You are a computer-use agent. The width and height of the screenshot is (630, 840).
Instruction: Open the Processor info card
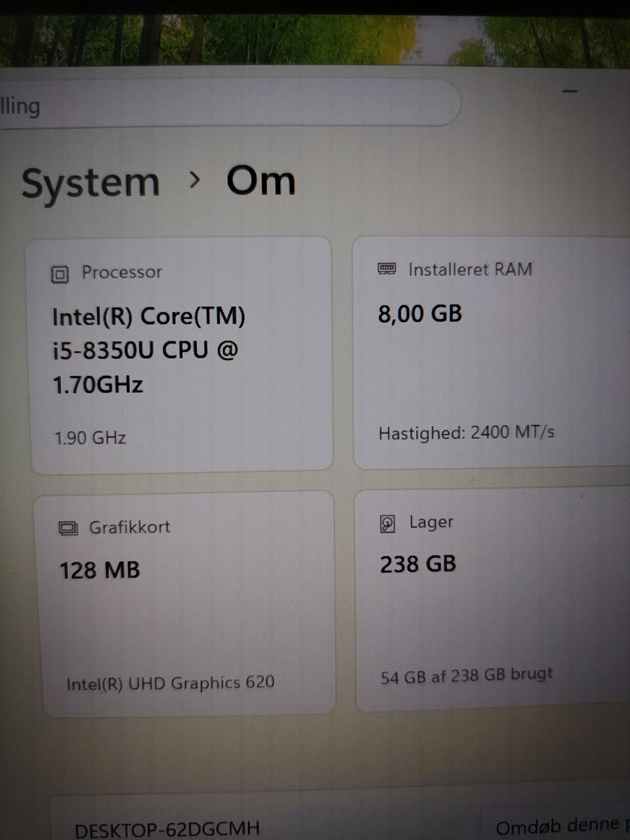pos(181,354)
